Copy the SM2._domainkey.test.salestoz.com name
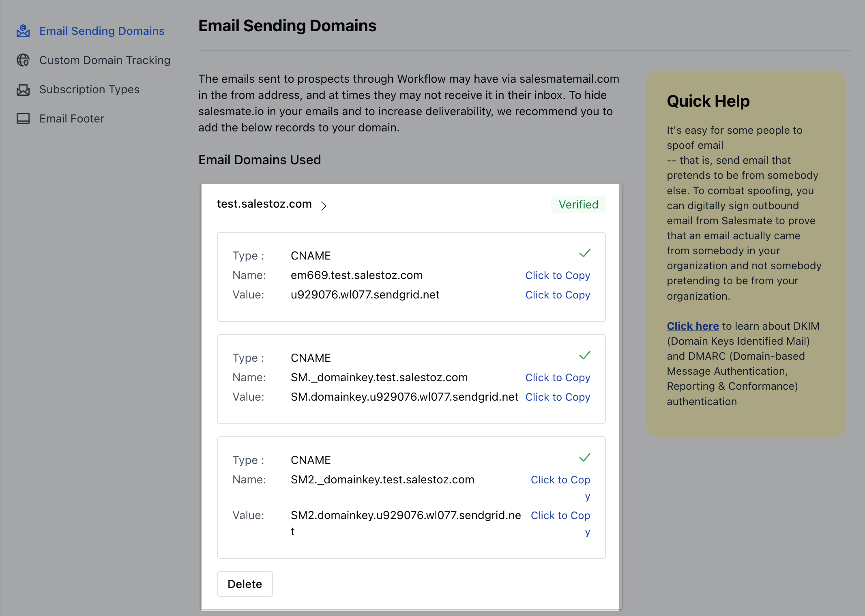 (560, 480)
